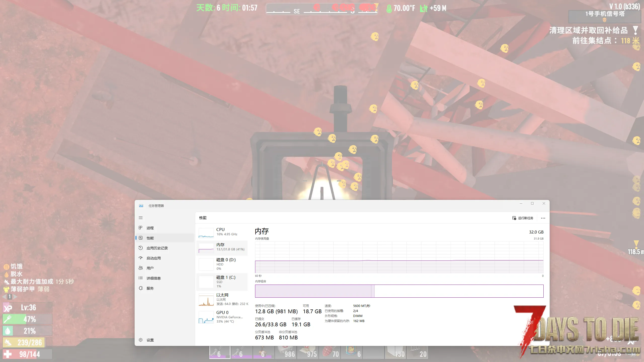Click the quest objective 清理区域并取回补给品

588,30
